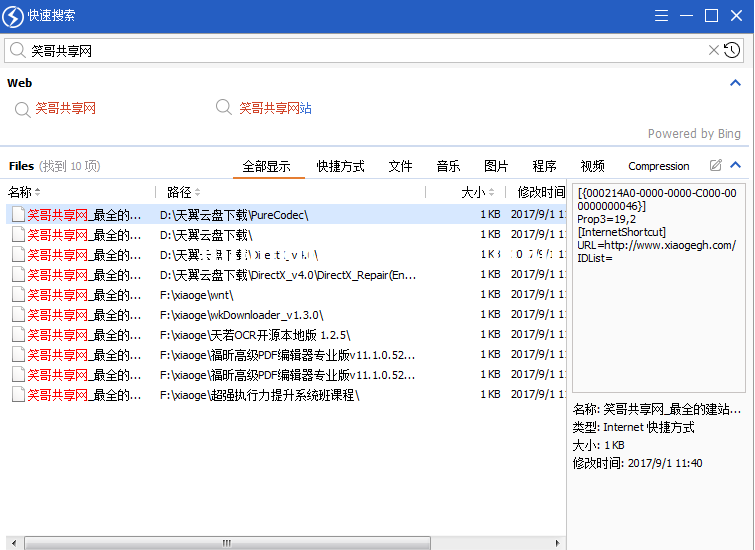
Task: Collapse the Web section chevron
Action: coord(736,84)
